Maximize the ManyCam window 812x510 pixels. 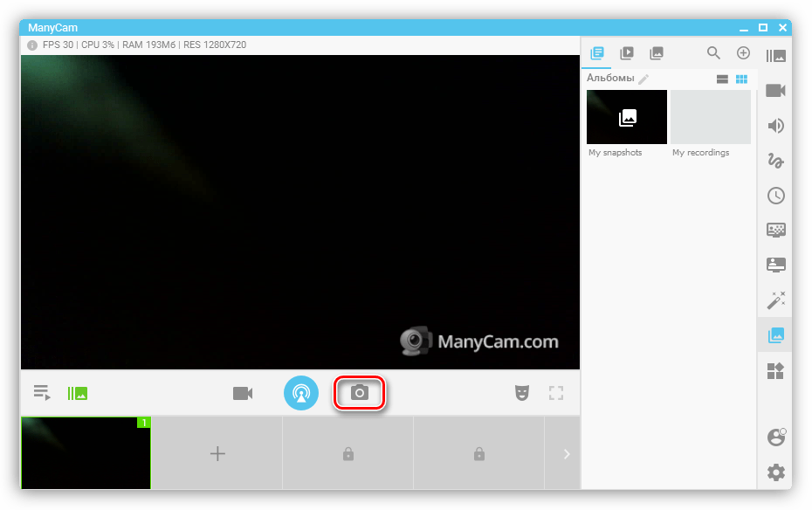763,28
